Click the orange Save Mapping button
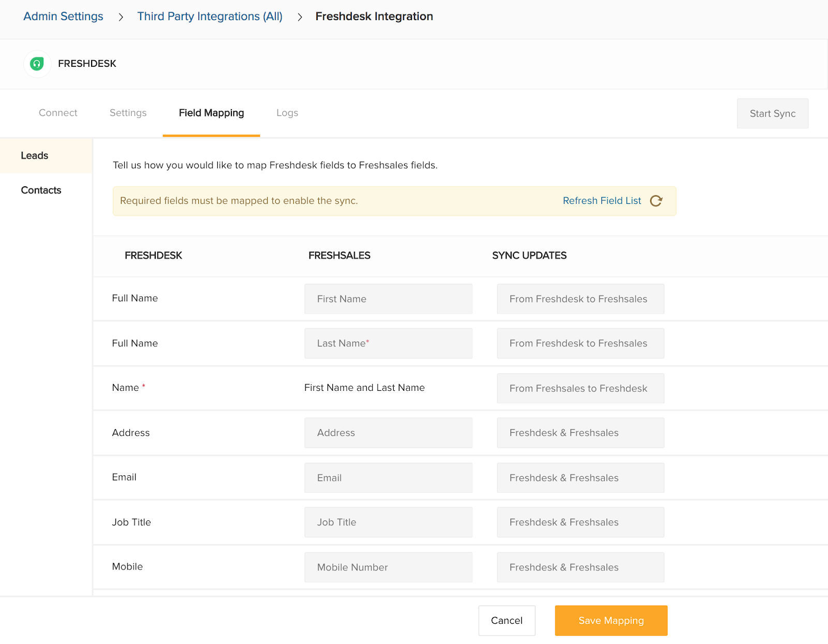 (x=611, y=621)
